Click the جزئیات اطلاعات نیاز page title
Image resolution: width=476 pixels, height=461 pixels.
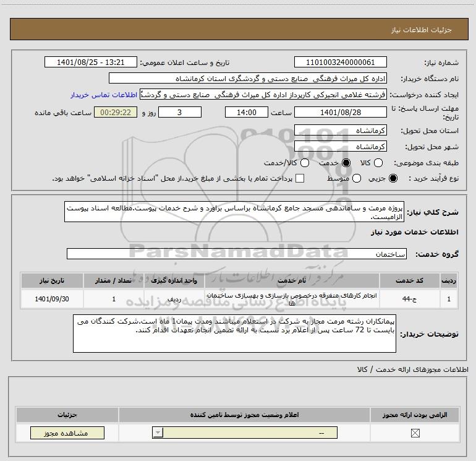pos(422,30)
